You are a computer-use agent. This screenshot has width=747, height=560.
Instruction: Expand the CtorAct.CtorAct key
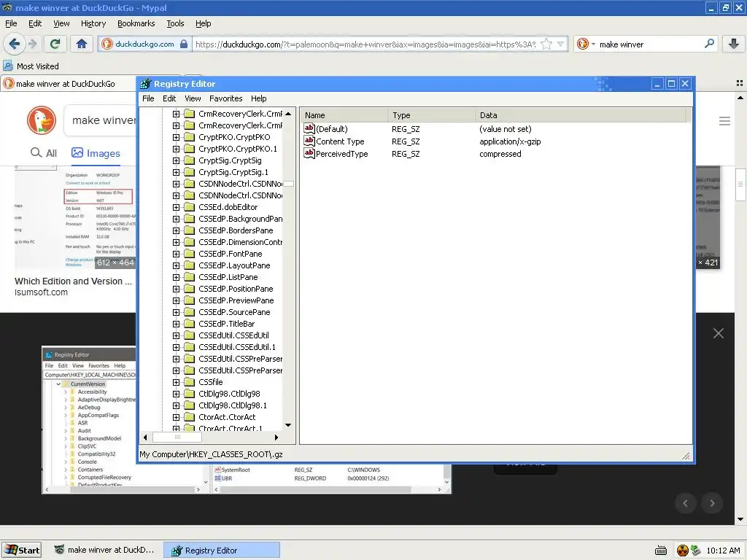click(176, 417)
